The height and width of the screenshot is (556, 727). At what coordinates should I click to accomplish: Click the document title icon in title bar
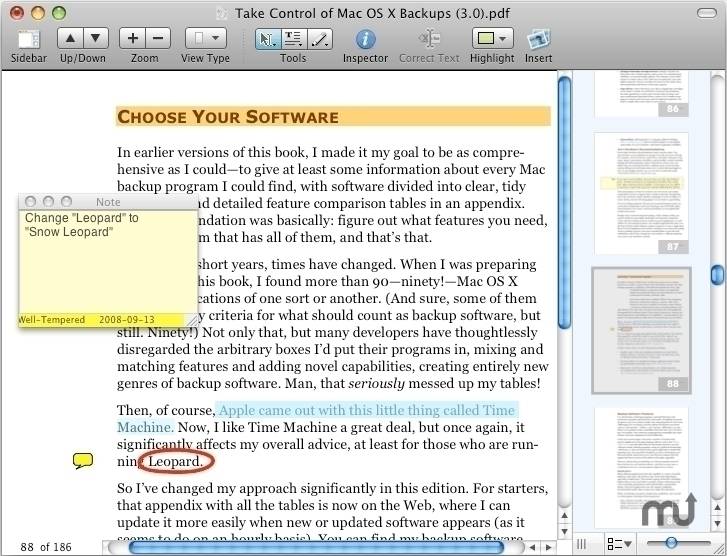tap(223, 13)
